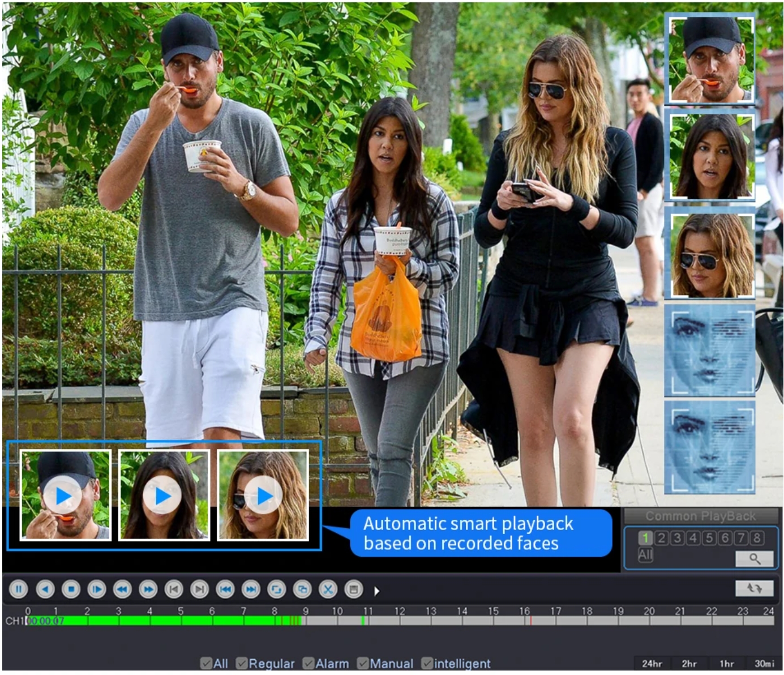Toggle the Regular recording checkbox
784x675 pixels.
(x=242, y=663)
